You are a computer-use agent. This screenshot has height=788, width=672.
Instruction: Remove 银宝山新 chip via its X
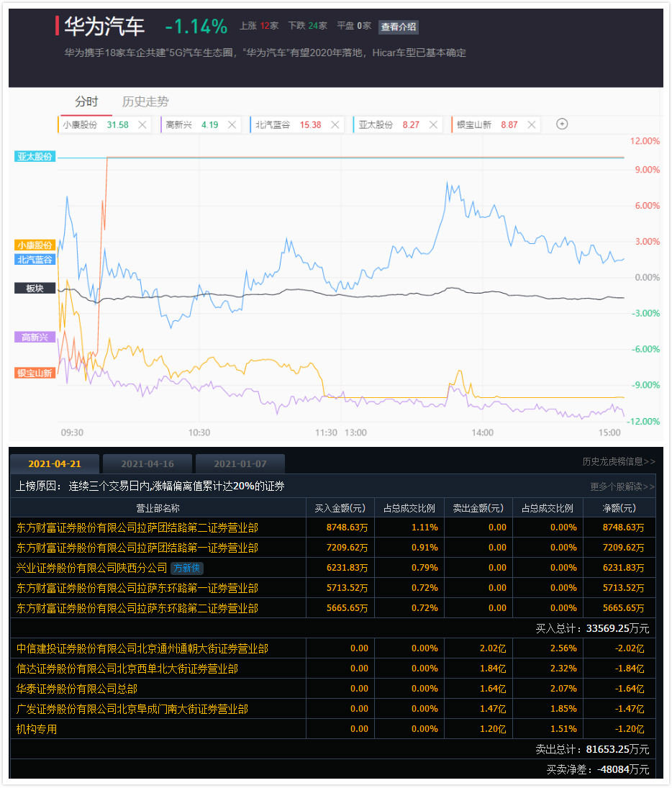[x=531, y=124]
